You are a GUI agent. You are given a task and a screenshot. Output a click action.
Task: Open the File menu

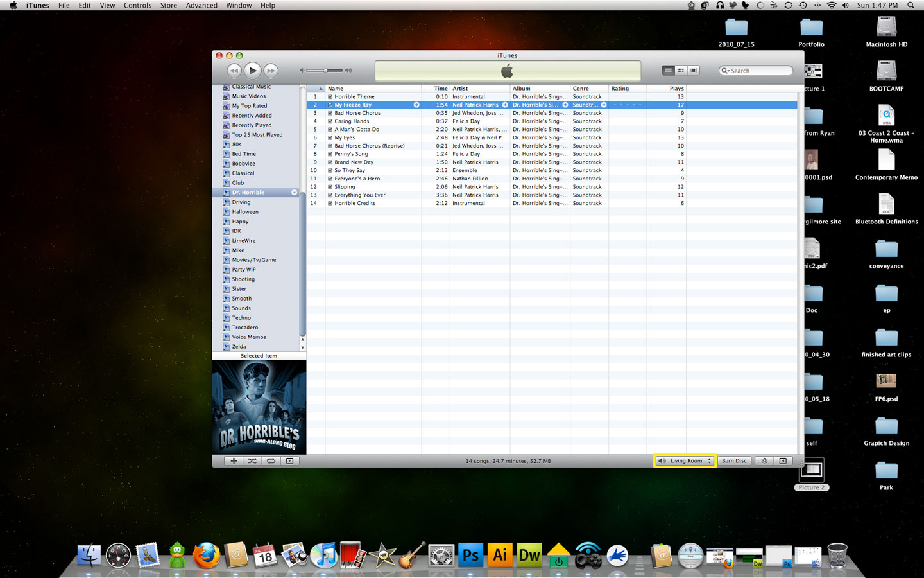[64, 5]
